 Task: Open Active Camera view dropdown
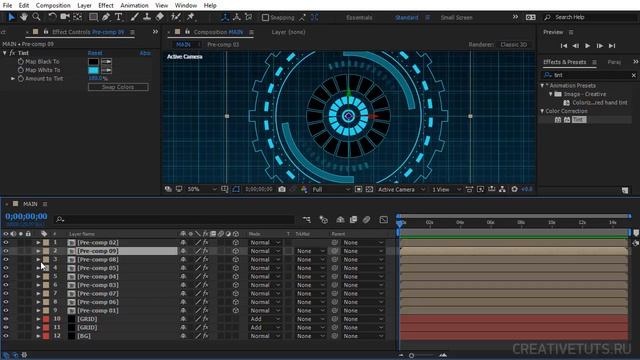tap(401, 189)
